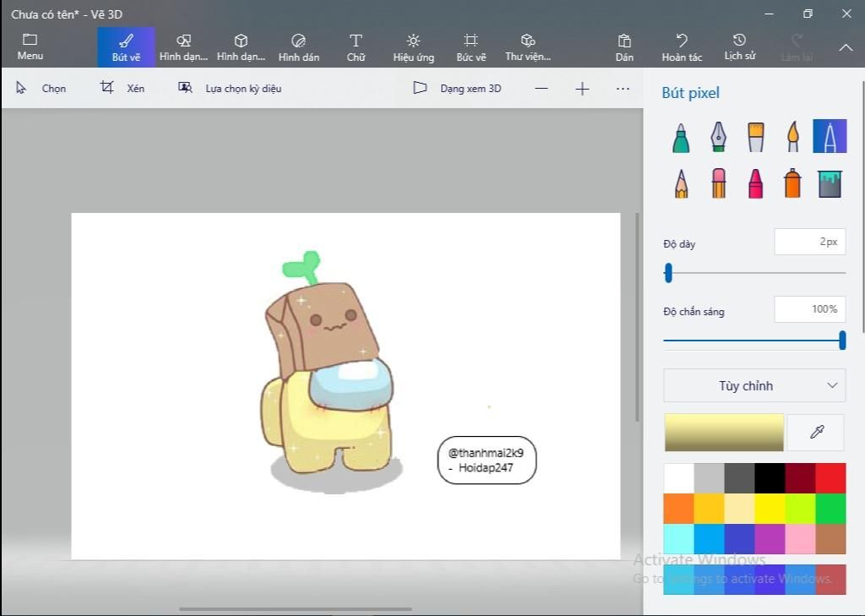This screenshot has height=616, width=865.
Task: Pick the light gray color swatch
Action: [x=709, y=478]
